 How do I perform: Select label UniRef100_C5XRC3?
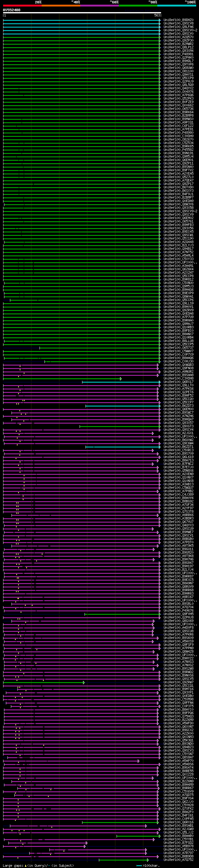(179, 450)
